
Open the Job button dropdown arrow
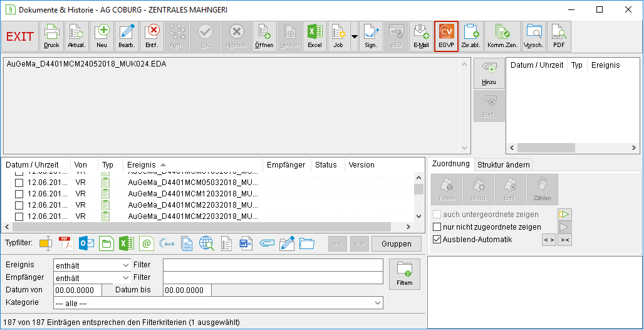pos(355,36)
